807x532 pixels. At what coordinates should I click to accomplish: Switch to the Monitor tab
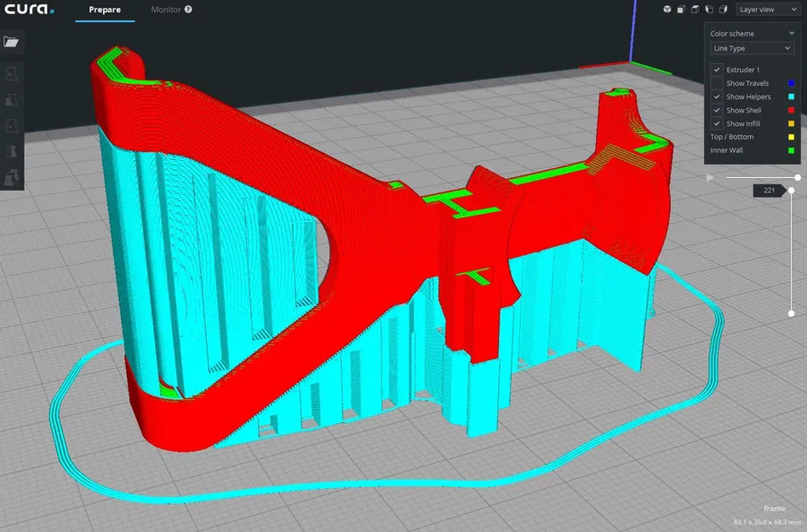[x=166, y=9]
